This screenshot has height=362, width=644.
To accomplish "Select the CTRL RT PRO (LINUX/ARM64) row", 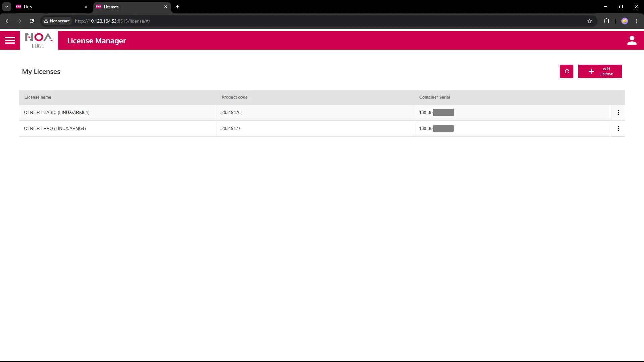I will (55, 129).
